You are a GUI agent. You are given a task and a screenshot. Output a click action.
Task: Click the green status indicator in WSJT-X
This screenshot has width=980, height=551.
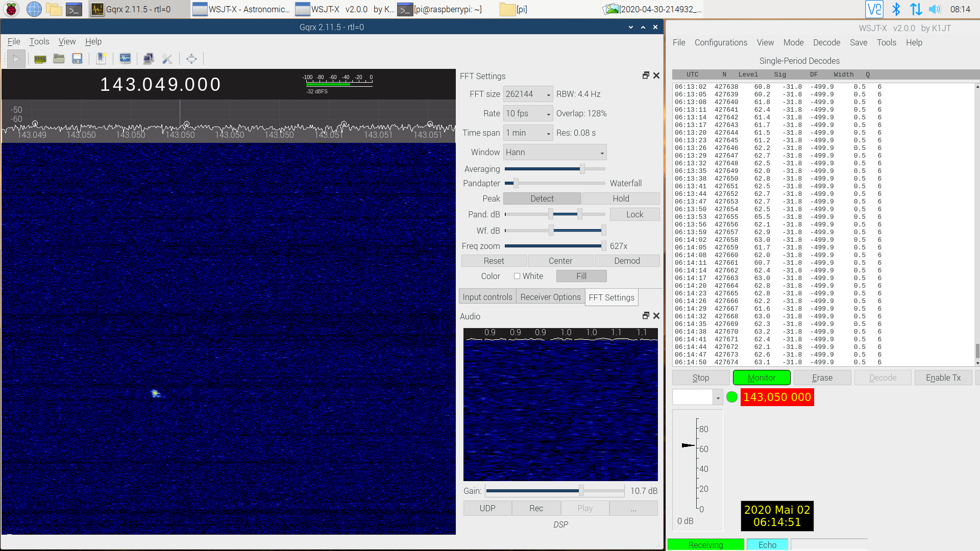click(x=732, y=397)
